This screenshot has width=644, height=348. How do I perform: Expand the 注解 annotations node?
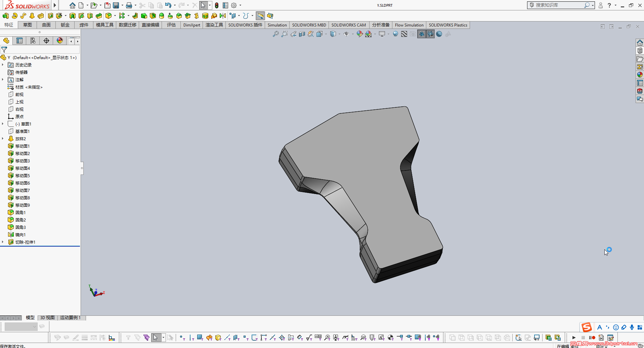tap(3, 80)
